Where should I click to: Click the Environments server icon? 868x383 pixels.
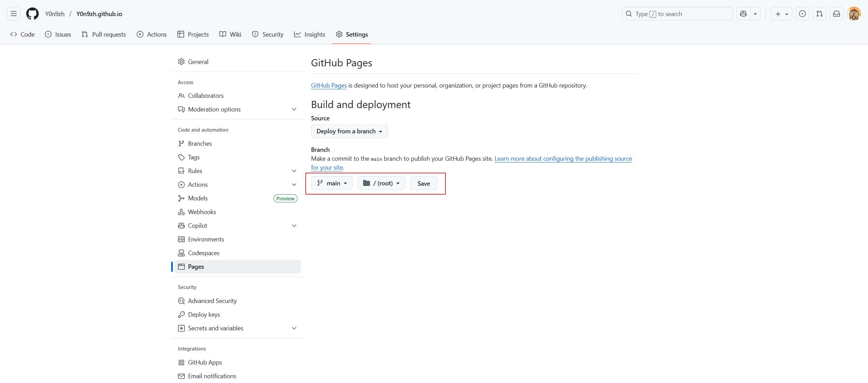click(x=181, y=239)
